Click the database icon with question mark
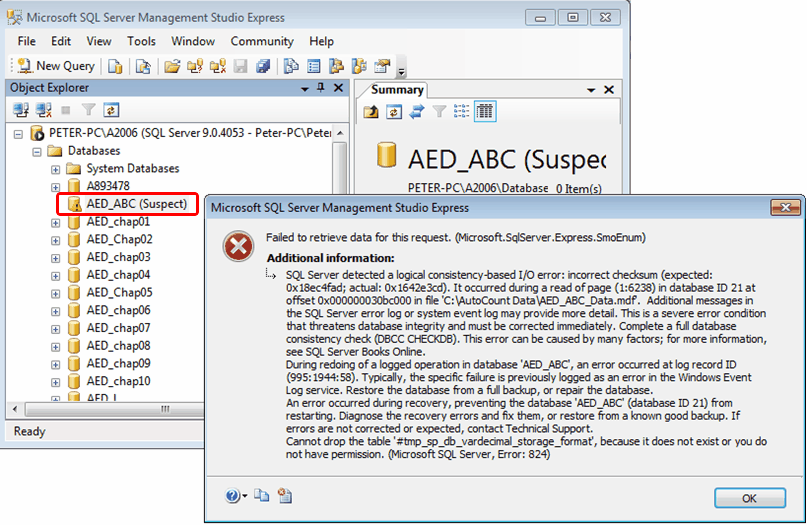807x525 pixels. [195, 66]
